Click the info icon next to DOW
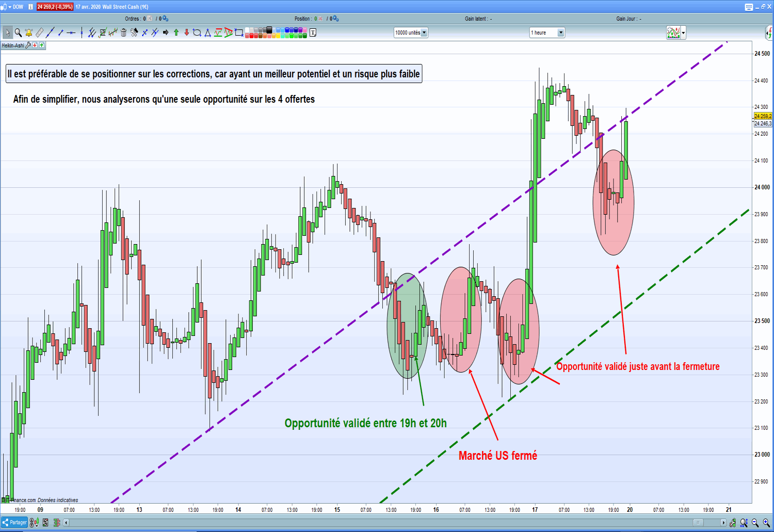The image size is (774, 532). 30,7
